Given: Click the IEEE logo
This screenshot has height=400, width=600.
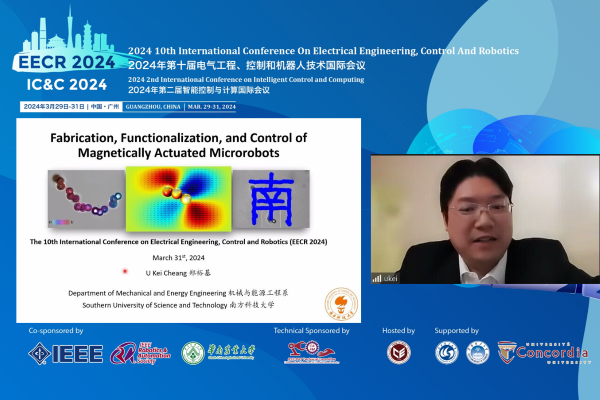Looking at the screenshot, I should 65,353.
